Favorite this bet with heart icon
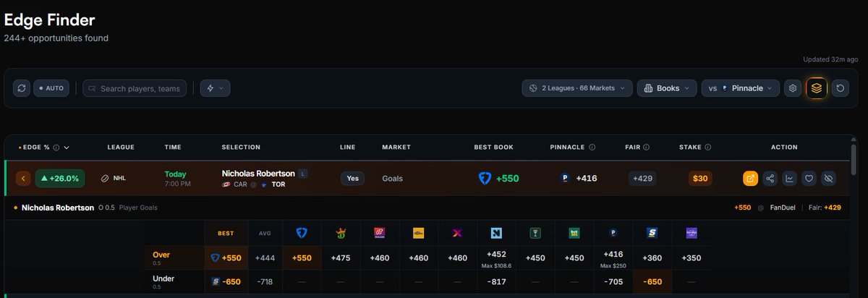The width and height of the screenshot is (868, 298). 809,178
